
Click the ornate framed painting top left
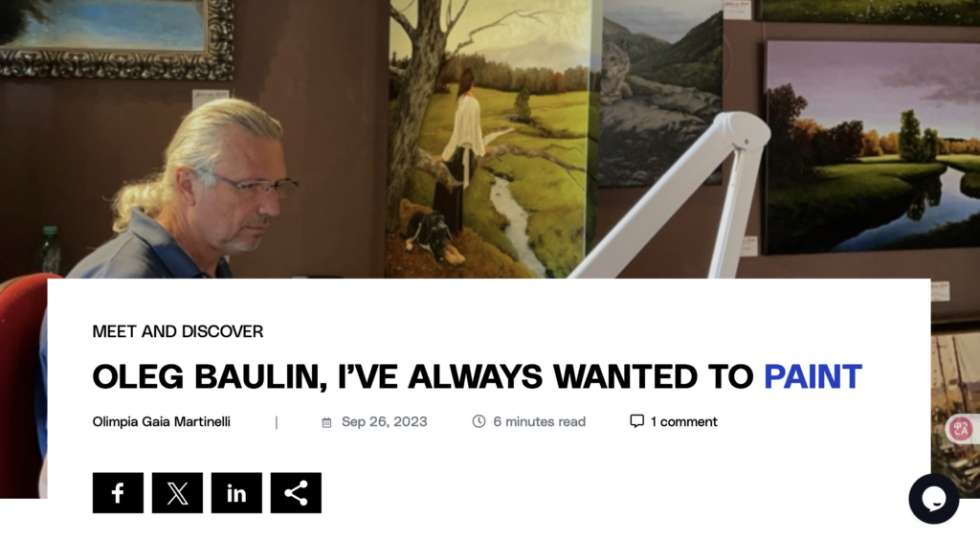tap(117, 38)
